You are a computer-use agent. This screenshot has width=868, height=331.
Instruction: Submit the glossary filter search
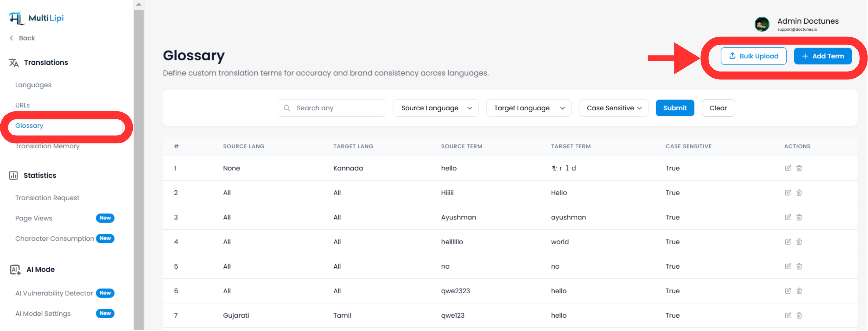coord(675,108)
